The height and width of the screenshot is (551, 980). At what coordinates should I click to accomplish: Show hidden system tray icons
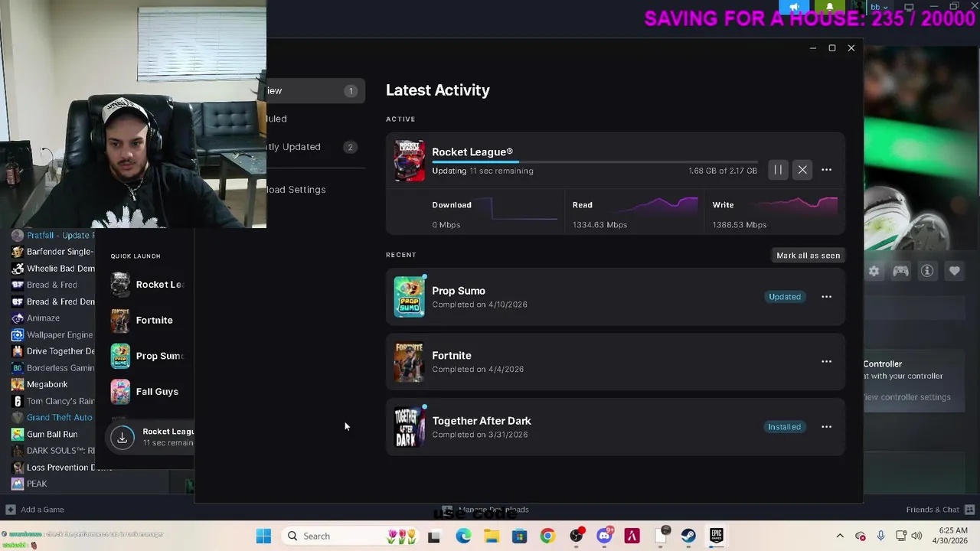(840, 536)
